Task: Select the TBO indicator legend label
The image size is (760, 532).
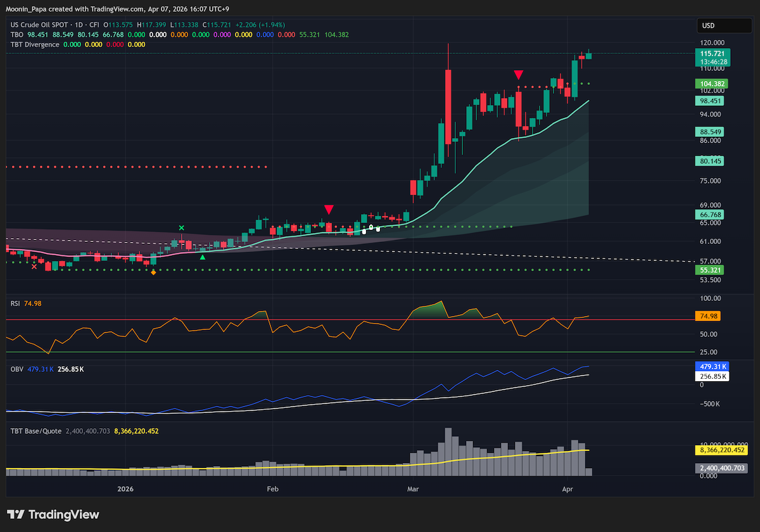Action: coord(18,34)
